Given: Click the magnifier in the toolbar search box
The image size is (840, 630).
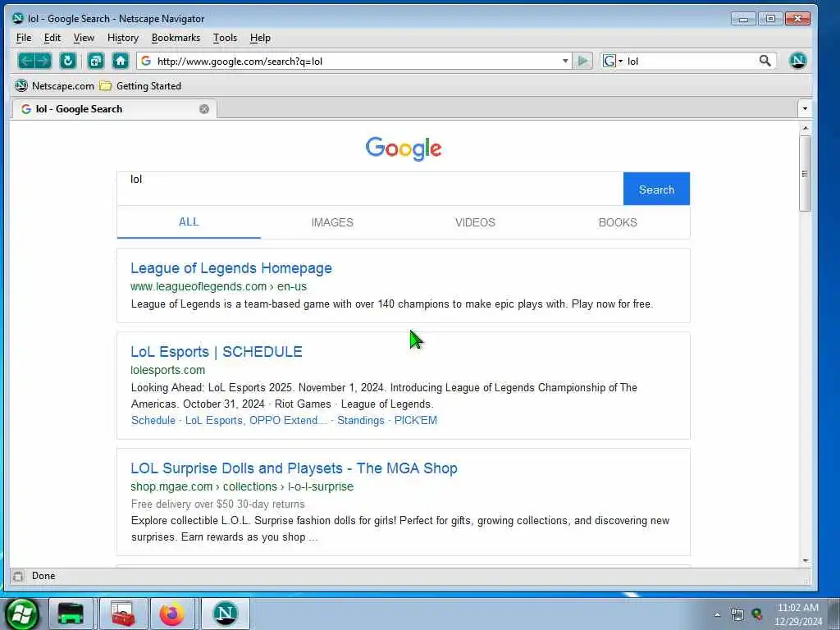Looking at the screenshot, I should [765, 61].
